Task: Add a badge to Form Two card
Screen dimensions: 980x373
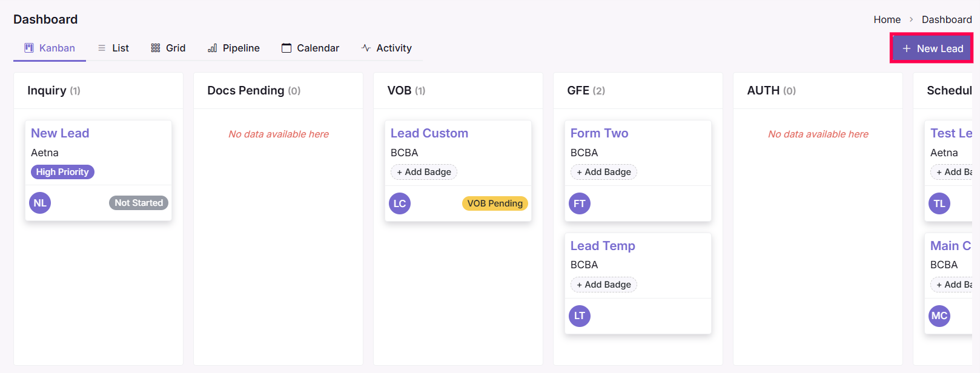Action: coord(604,172)
